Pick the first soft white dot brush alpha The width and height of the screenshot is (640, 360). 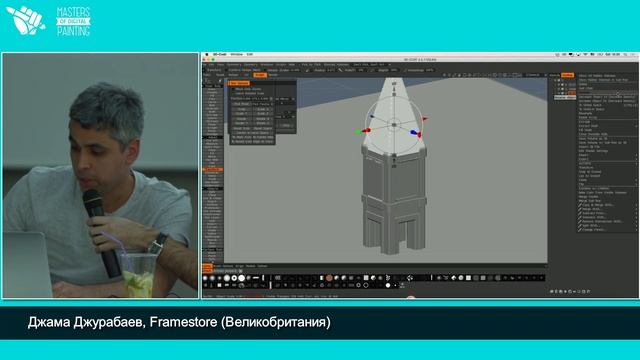[205, 278]
